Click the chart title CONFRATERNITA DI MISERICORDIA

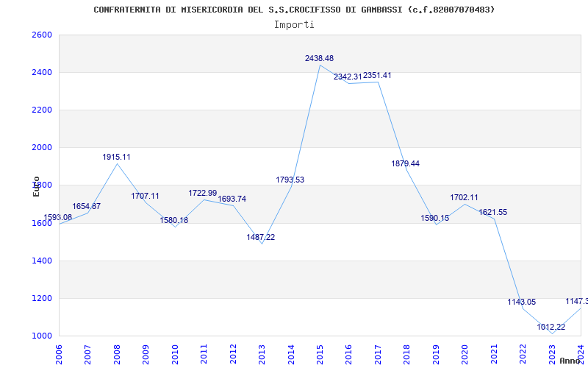pos(294,10)
